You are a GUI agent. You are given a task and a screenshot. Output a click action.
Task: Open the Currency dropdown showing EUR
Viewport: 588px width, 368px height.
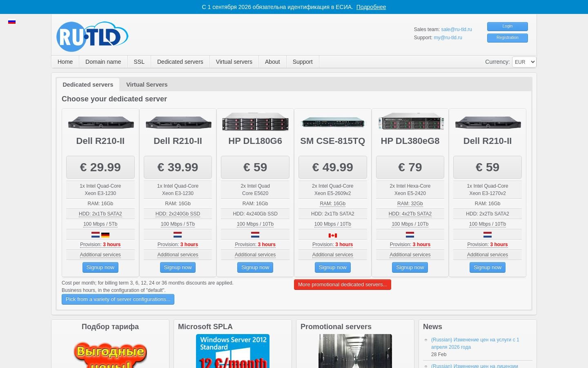point(524,62)
